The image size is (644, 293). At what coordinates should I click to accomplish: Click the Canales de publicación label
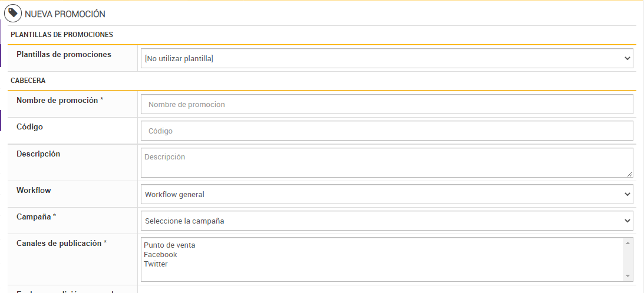pyautogui.click(x=61, y=243)
